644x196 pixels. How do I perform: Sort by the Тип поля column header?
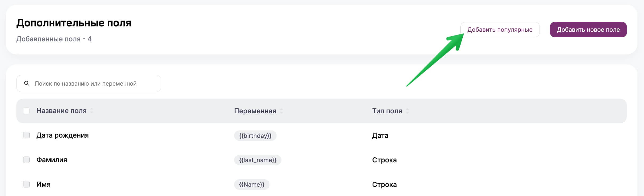(387, 111)
